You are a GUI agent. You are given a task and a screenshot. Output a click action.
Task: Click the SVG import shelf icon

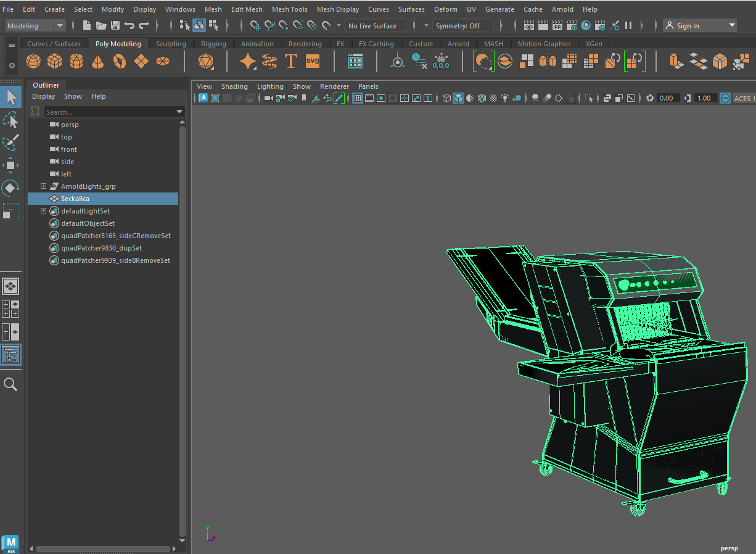pyautogui.click(x=313, y=62)
